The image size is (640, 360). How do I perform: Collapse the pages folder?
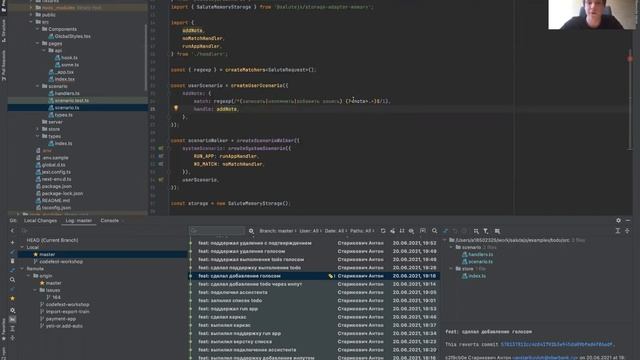pyautogui.click(x=38, y=43)
